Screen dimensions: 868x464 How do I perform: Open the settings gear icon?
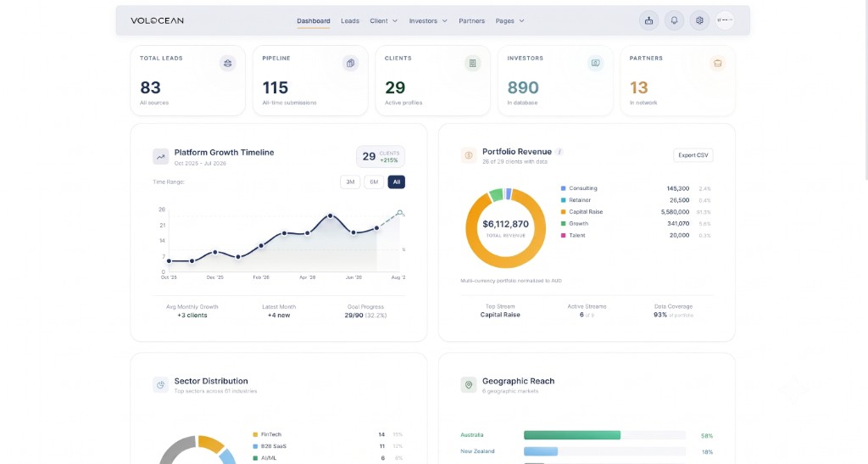click(x=699, y=20)
